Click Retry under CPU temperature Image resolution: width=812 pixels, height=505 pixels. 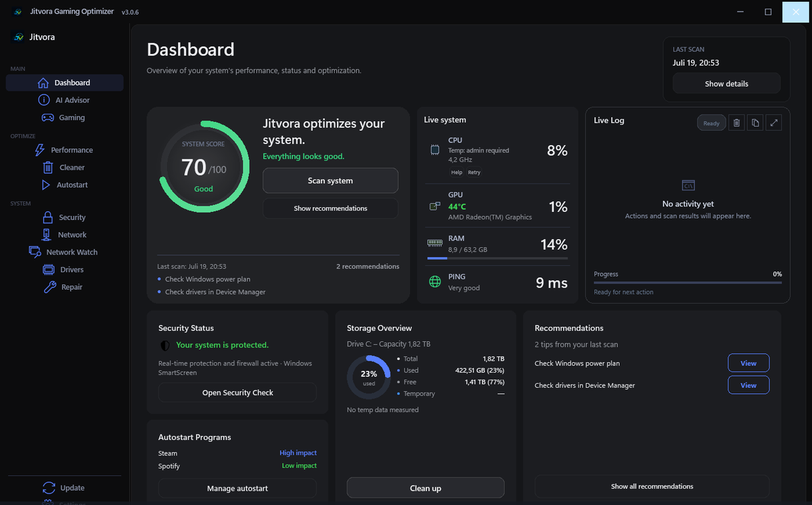pos(474,173)
